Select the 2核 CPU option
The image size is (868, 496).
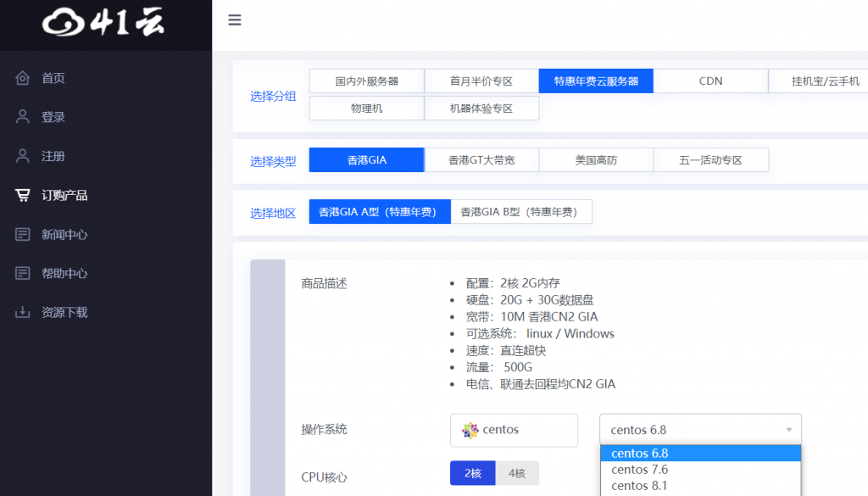click(x=473, y=473)
